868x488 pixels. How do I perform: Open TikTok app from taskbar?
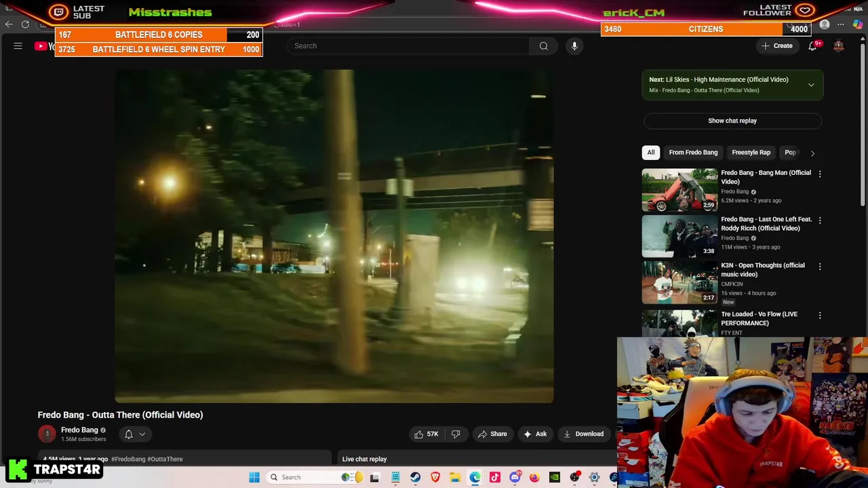point(495,477)
